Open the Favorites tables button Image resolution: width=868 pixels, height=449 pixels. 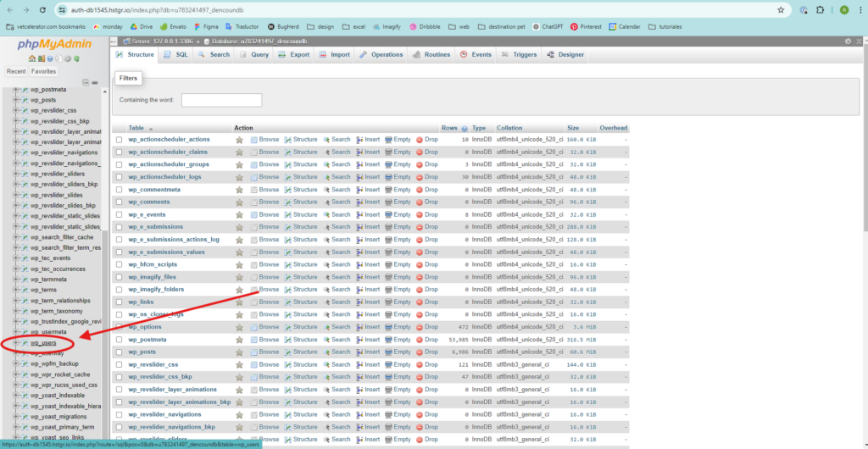tap(43, 72)
